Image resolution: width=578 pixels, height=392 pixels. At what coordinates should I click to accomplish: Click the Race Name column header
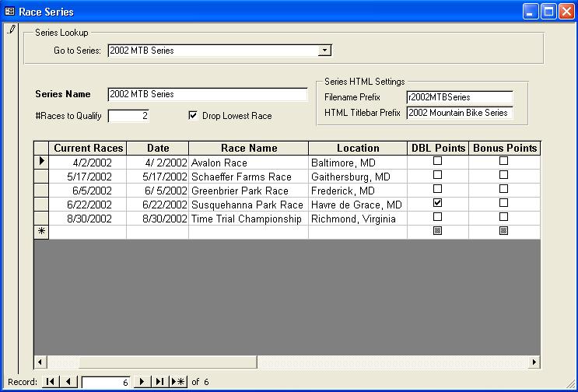point(248,148)
